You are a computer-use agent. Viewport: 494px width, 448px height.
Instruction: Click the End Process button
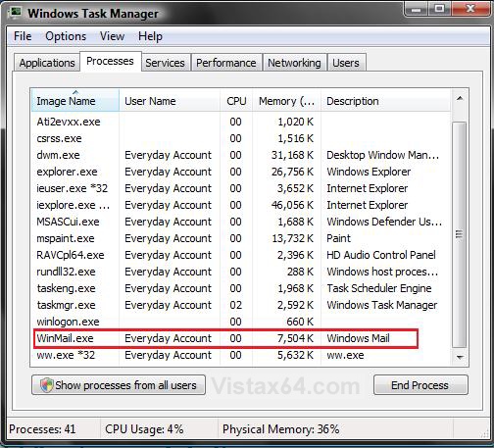coord(420,385)
